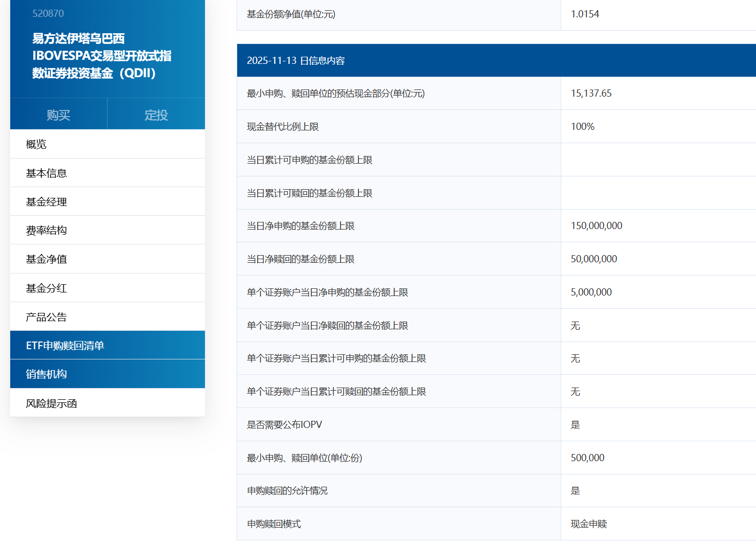Select 基金经理 from the sidebar menu

tap(47, 202)
